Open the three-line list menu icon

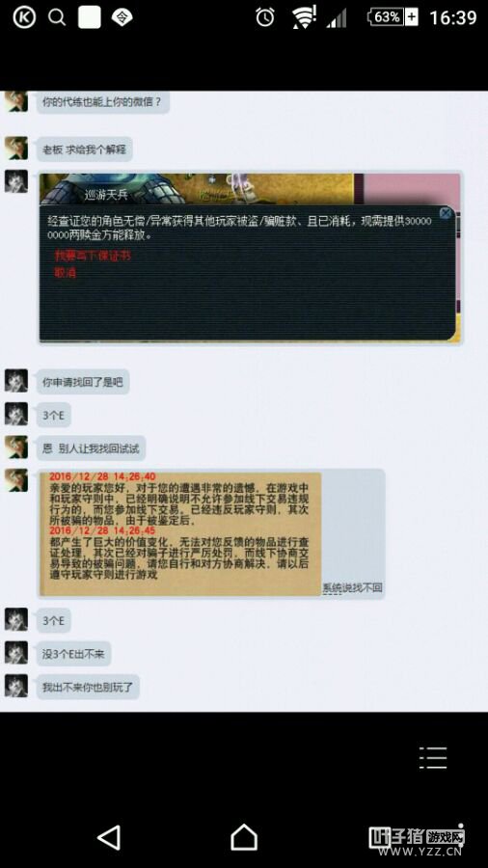click(433, 757)
